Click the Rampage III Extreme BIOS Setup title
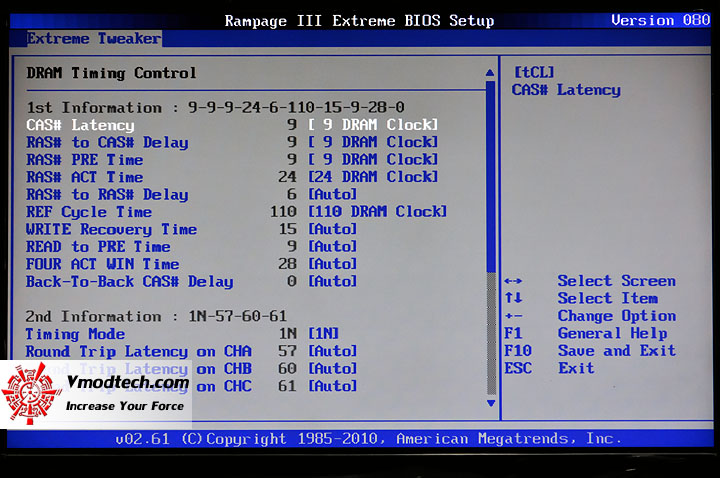The width and height of the screenshot is (720, 478). point(360,21)
